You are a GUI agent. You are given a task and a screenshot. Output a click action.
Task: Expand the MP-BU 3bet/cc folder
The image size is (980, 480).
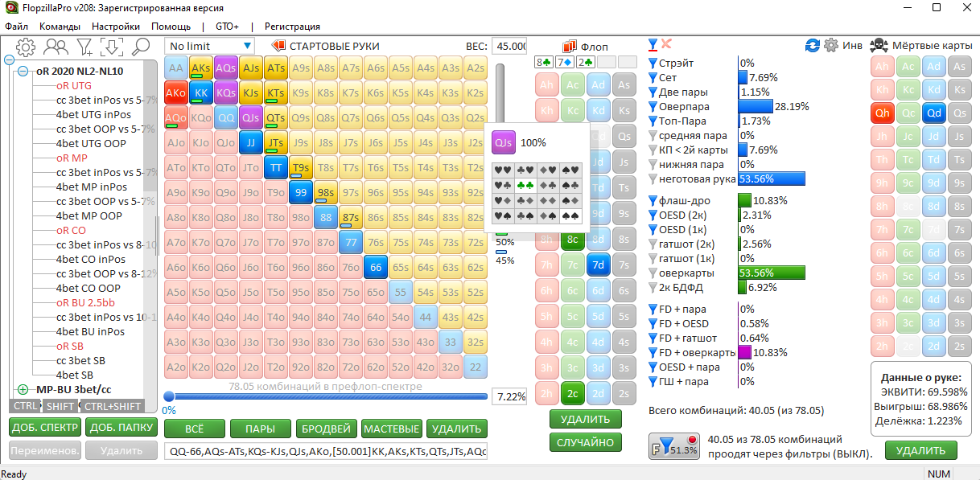23,390
